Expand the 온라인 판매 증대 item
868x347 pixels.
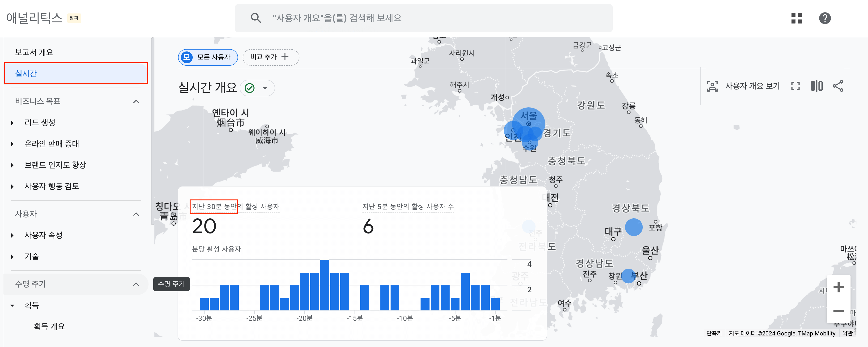(13, 144)
